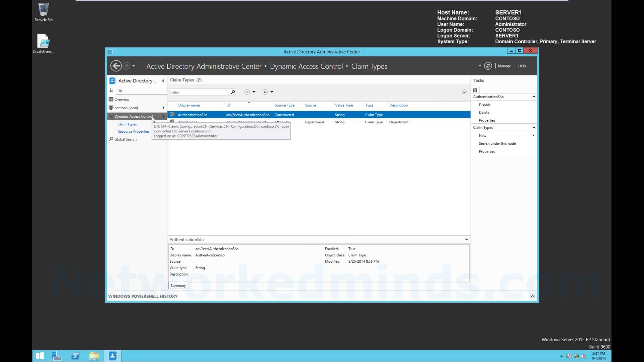Click the saved queries disk icon
644x362 pixels.
[265, 92]
